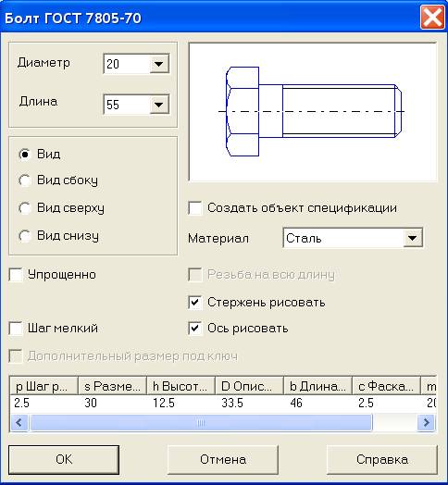448x485 pixels.
Task: Click the OK button
Action: pyautogui.click(x=64, y=460)
